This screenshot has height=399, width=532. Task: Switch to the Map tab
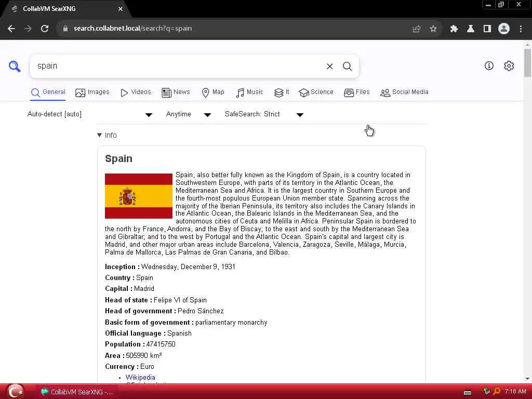[x=213, y=92]
